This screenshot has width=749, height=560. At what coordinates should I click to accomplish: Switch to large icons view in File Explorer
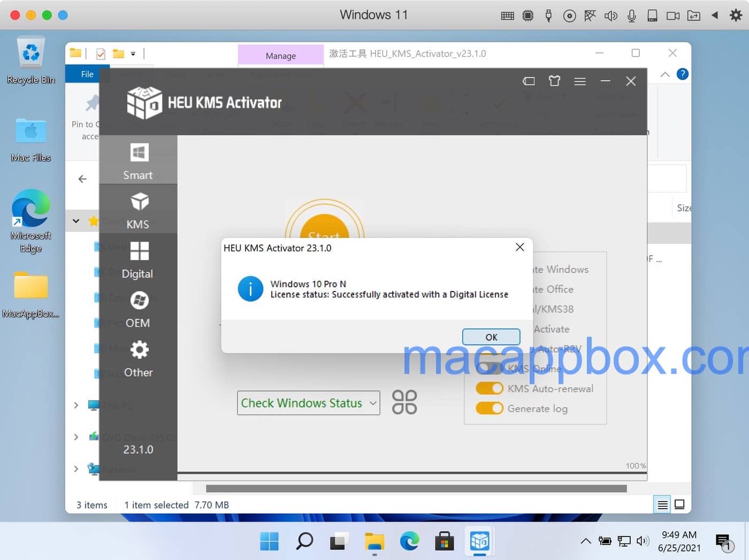tap(679, 504)
